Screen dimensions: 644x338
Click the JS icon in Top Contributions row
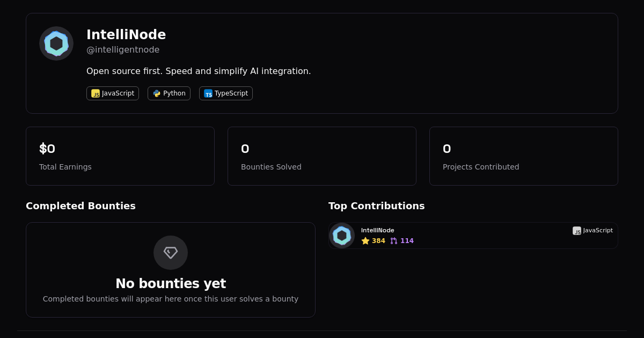577,231
